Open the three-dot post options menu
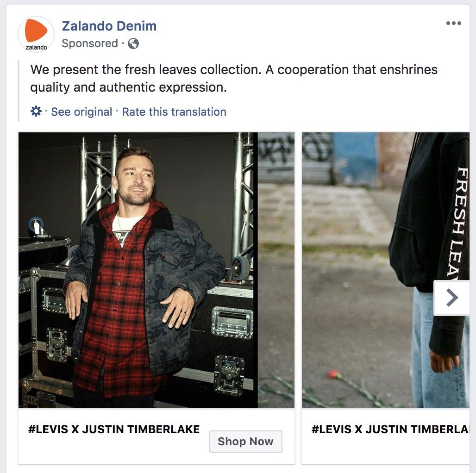Image resolution: width=476 pixels, height=473 pixels. point(453,23)
